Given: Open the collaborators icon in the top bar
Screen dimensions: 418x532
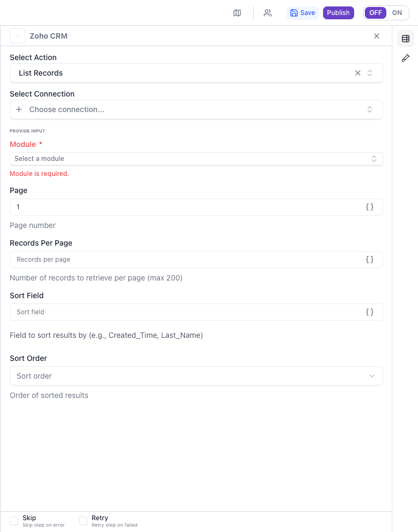Looking at the screenshot, I should (267, 12).
